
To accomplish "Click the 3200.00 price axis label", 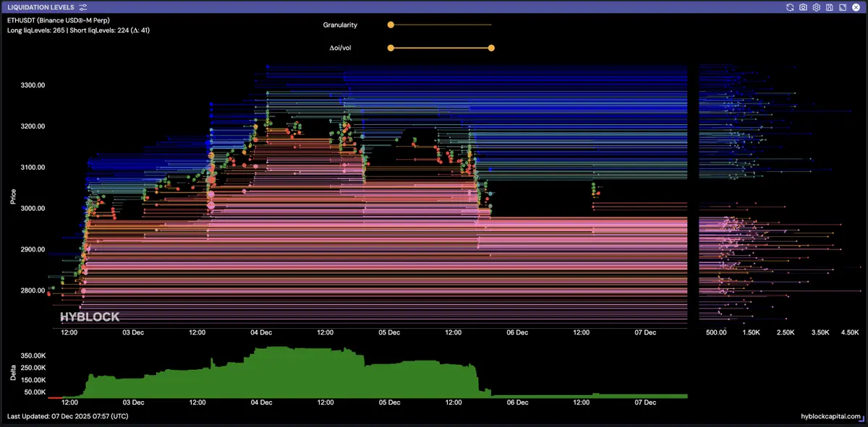I will coord(33,126).
